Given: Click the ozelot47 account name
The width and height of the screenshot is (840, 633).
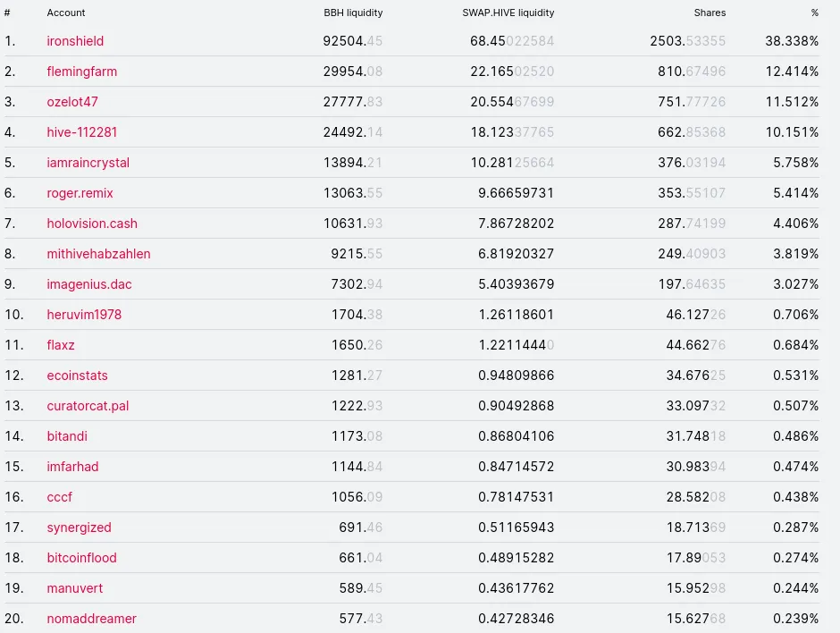Looking at the screenshot, I should tap(72, 102).
